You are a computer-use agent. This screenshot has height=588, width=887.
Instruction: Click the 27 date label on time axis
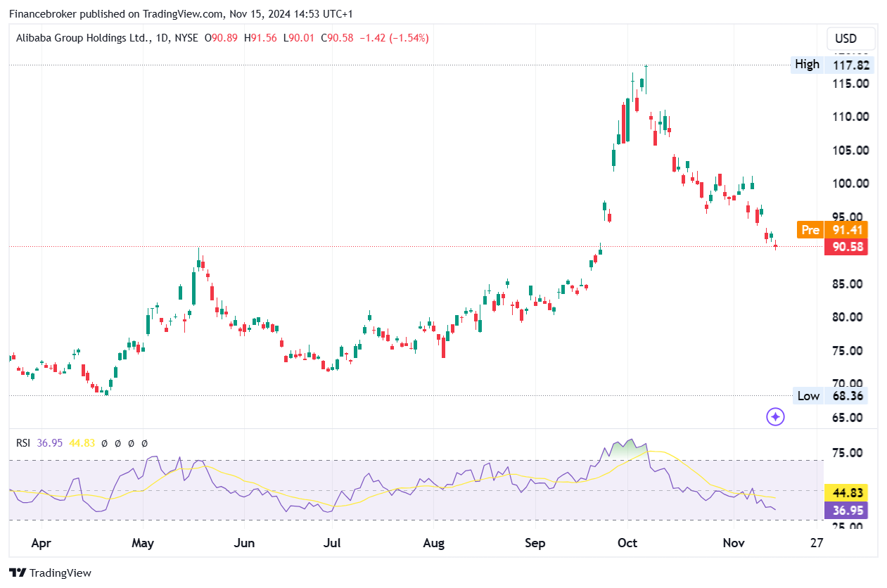tap(816, 544)
